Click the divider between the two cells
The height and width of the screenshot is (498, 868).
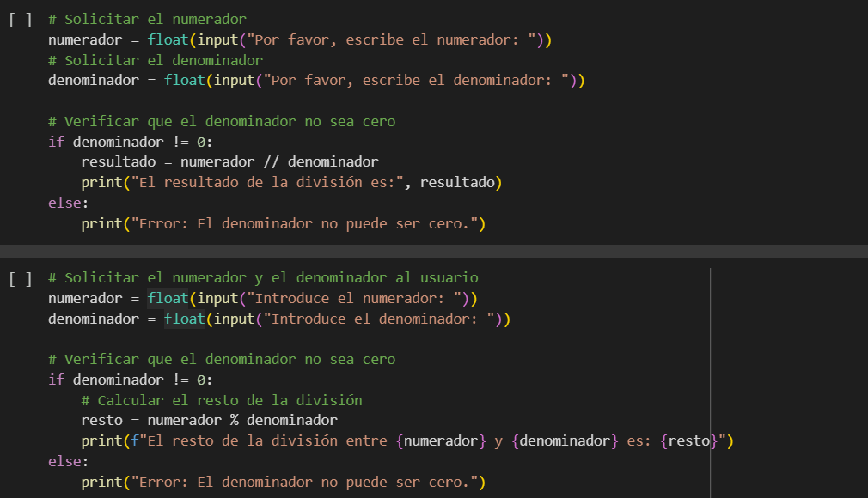tap(434, 252)
